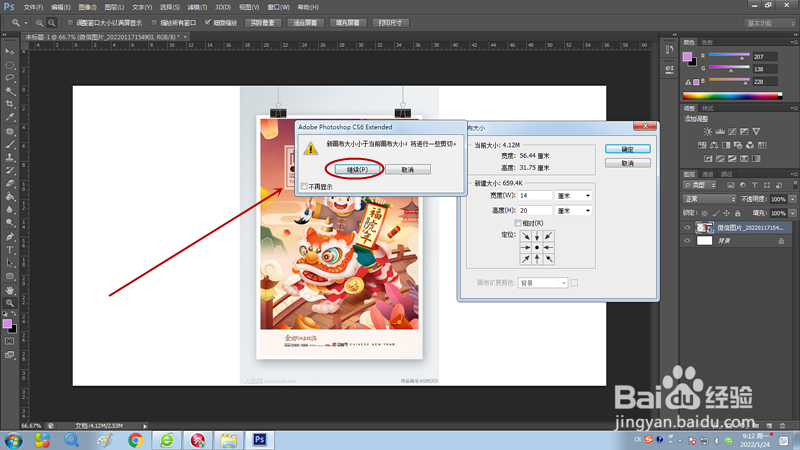Image resolution: width=800 pixels, height=450 pixels.
Task: Click the foreground color swatch in Color panel
Action: (687, 56)
